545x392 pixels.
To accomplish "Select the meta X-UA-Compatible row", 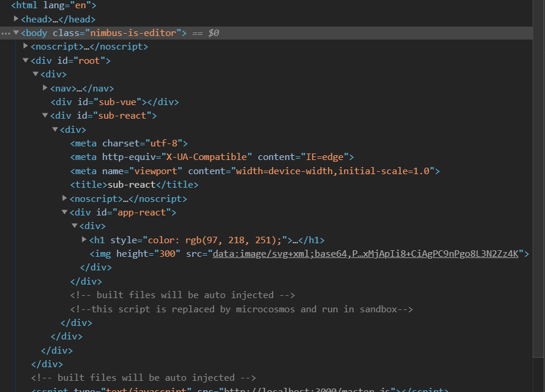I will (x=212, y=157).
